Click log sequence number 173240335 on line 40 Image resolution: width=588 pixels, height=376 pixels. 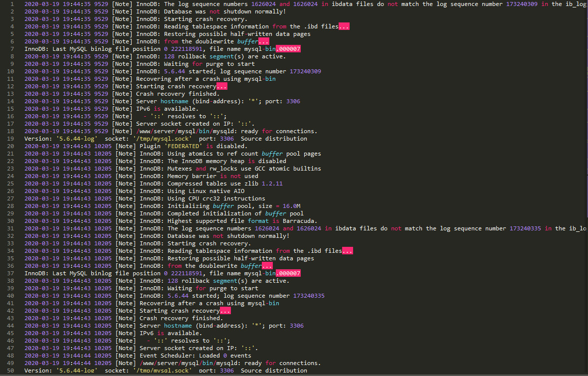(x=309, y=296)
